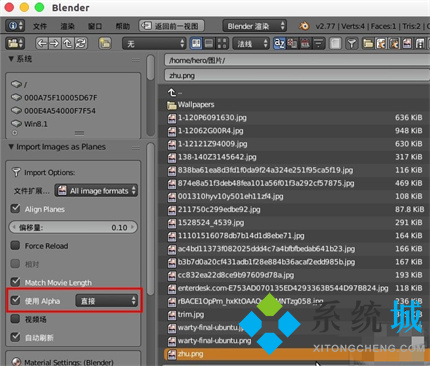
Task: Open the 无 recursion level dropdown
Action: 154,43
